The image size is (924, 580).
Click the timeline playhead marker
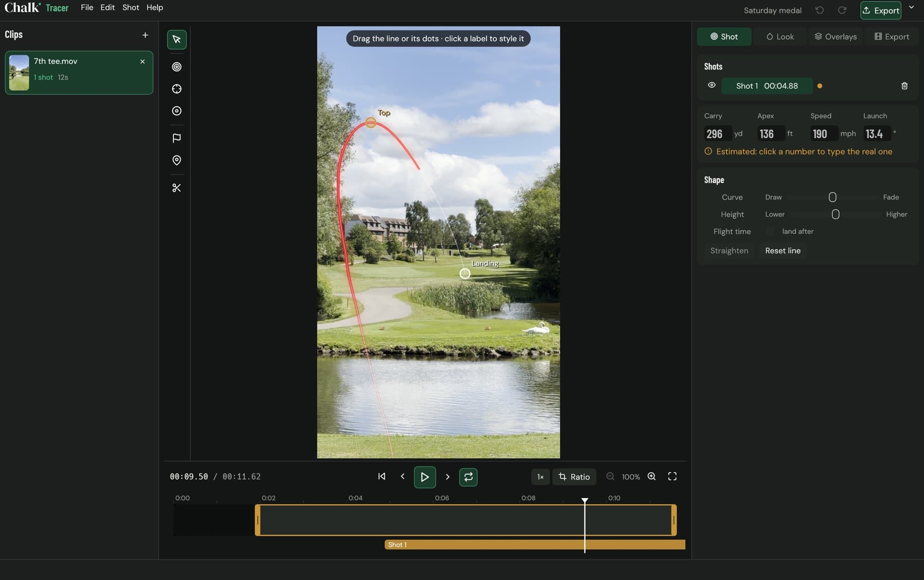(584, 501)
